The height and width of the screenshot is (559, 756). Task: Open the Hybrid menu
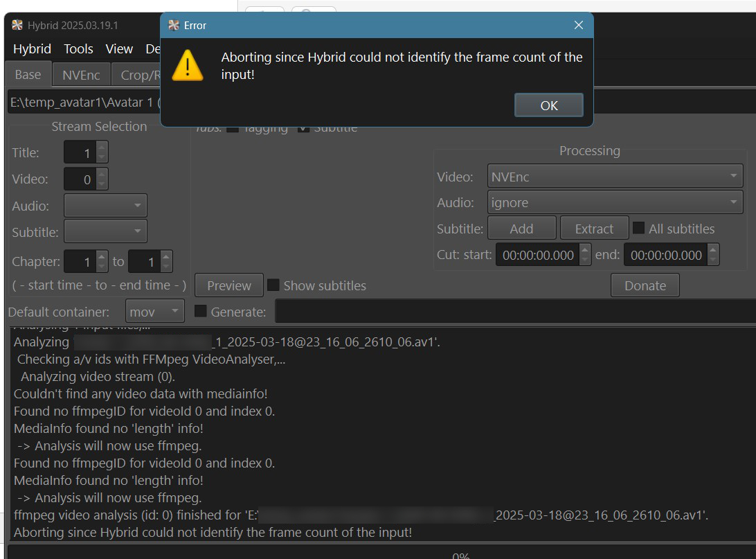(32, 48)
